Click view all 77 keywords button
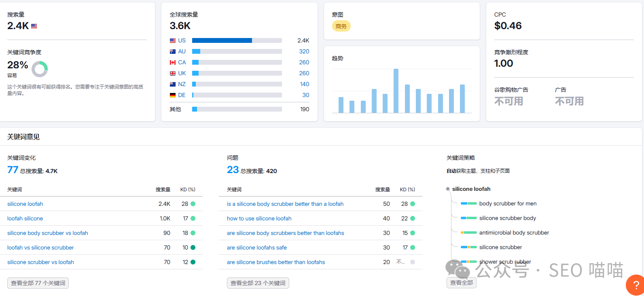Screen dimensions: 644x296 [38, 283]
